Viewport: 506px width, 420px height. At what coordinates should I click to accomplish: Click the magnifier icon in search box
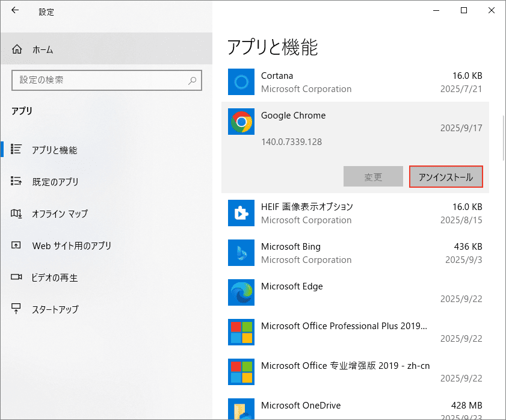pos(193,80)
